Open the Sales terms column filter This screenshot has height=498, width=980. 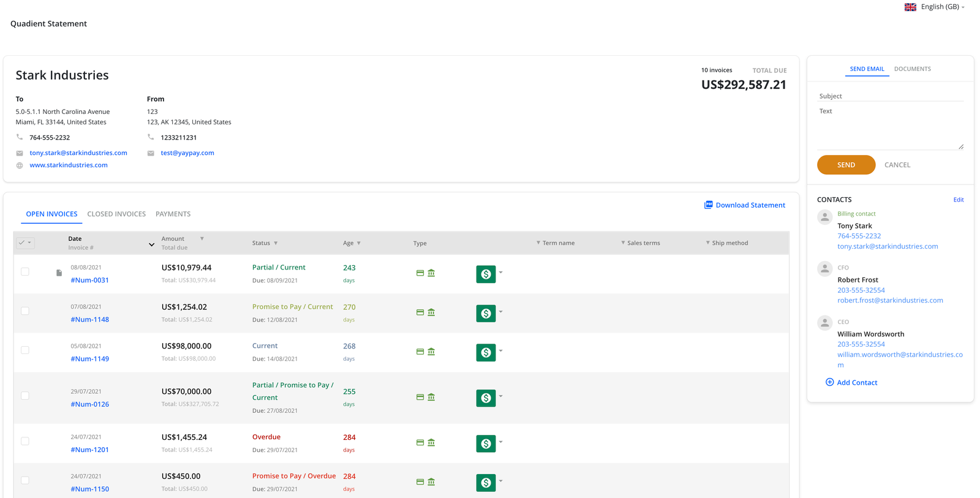point(623,243)
